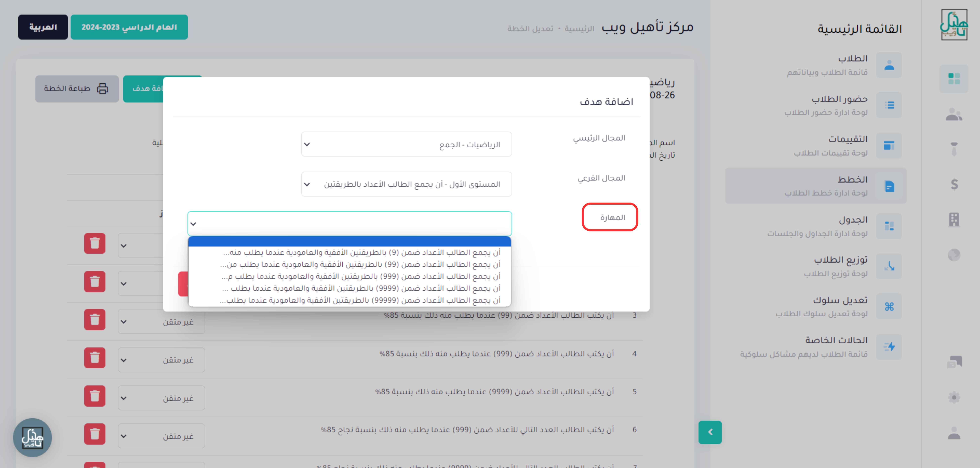Click the attendance list icon

[889, 105]
